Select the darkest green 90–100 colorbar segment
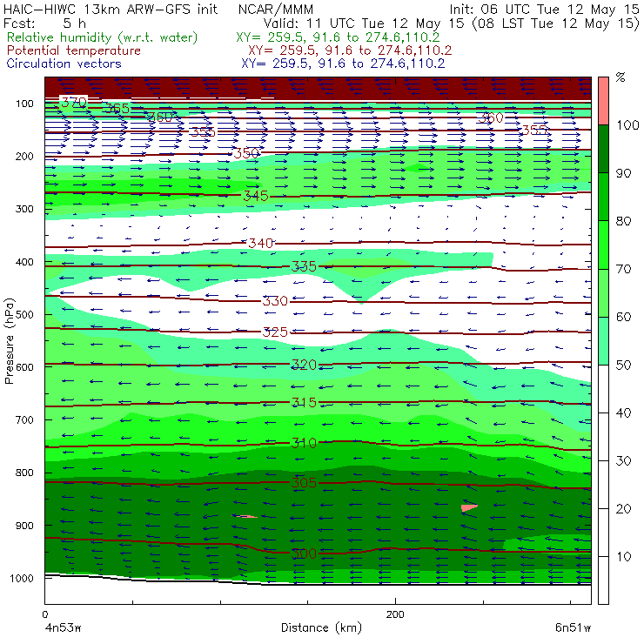The width and height of the screenshot is (644, 644). pos(603,149)
